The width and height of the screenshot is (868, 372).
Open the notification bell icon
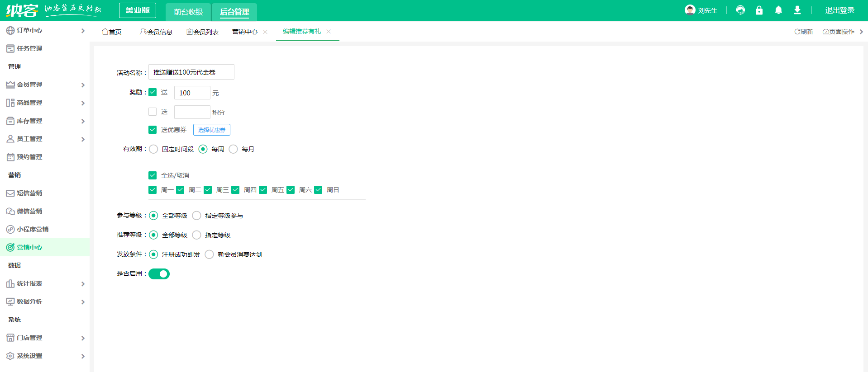point(778,10)
